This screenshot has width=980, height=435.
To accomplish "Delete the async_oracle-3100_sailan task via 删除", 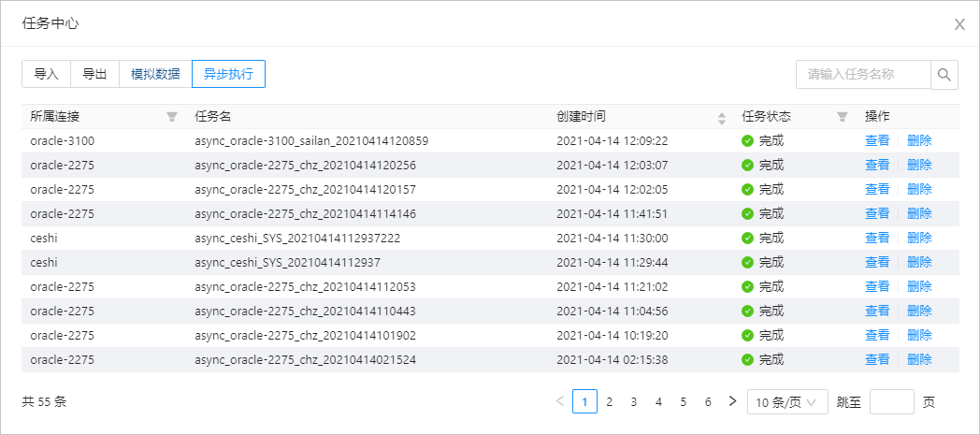I will (x=919, y=140).
